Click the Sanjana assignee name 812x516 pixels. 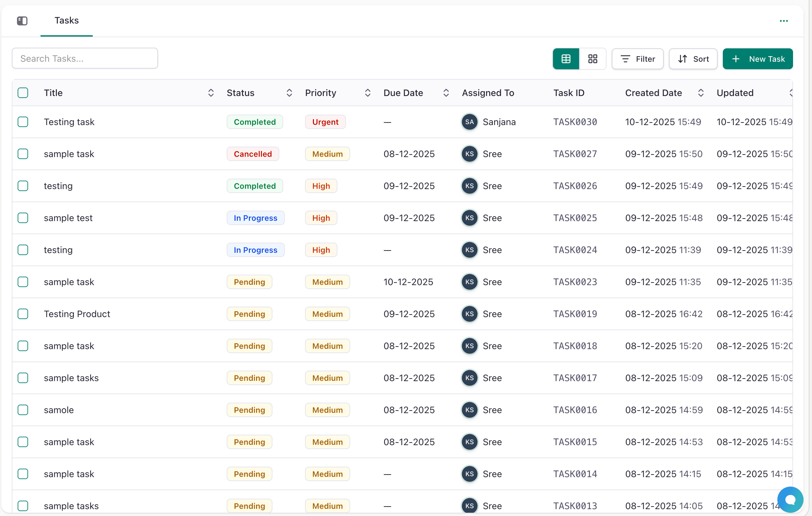click(x=499, y=122)
